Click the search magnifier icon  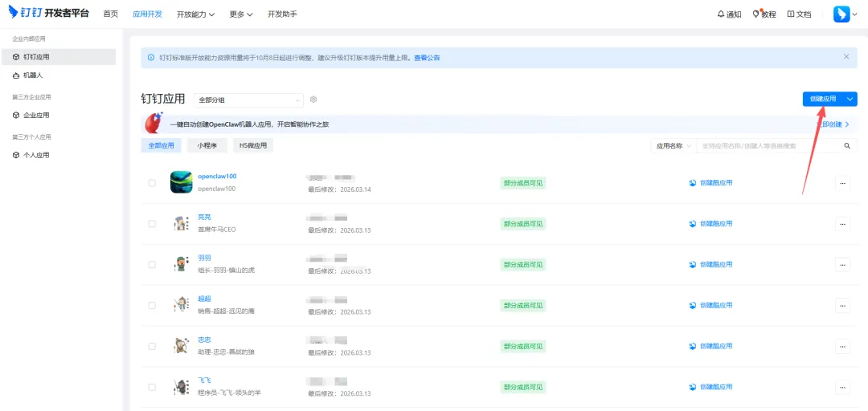click(x=847, y=146)
